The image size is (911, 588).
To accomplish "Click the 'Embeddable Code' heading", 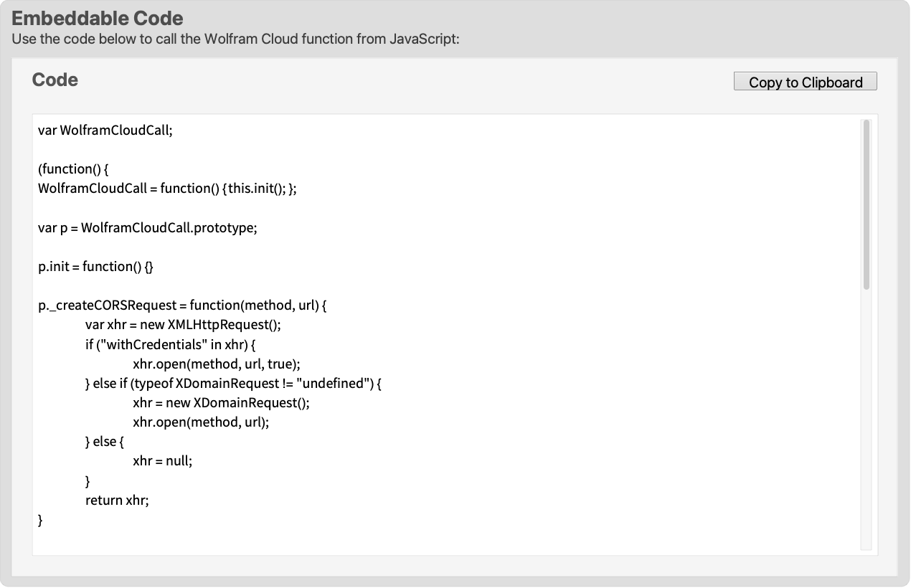I will coord(97,19).
